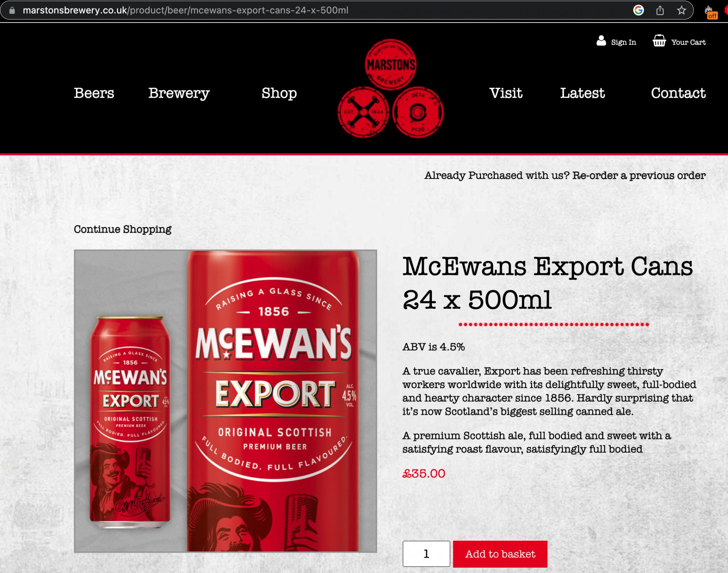Open the Contact page

[x=678, y=93]
